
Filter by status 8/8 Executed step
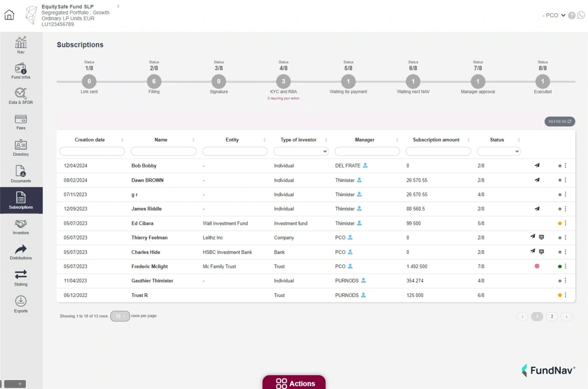click(x=543, y=81)
